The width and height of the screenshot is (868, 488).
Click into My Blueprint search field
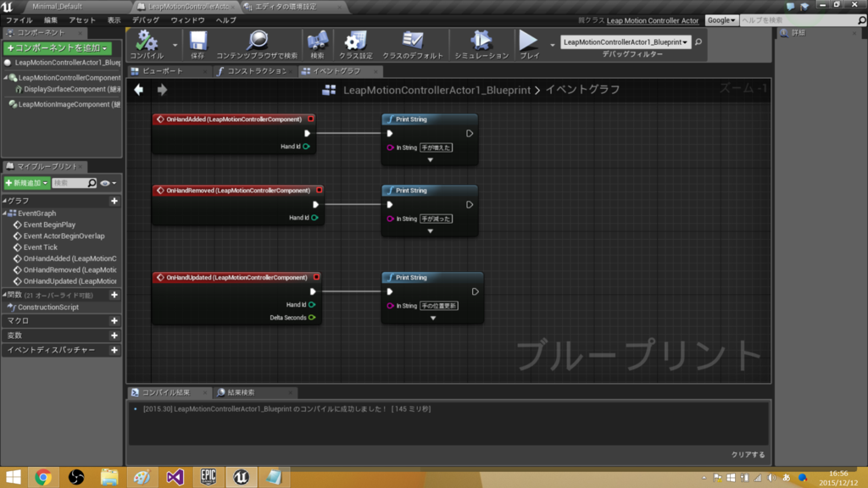pyautogui.click(x=70, y=183)
